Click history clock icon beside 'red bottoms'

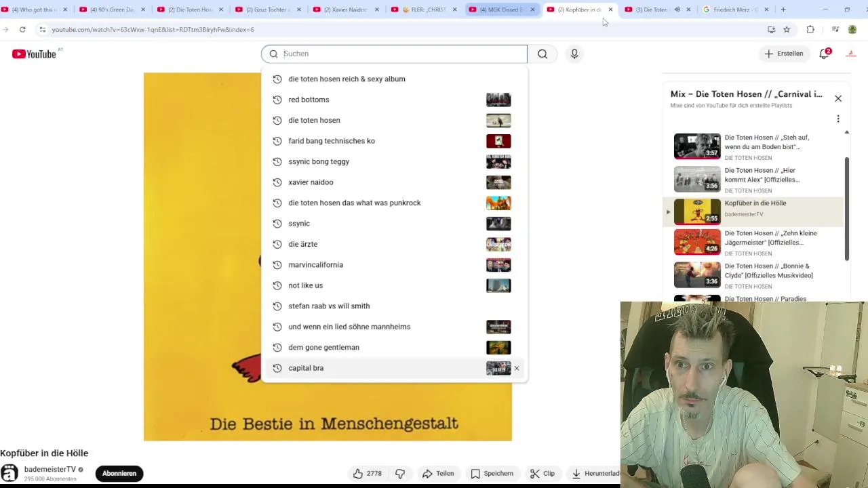coord(277,100)
